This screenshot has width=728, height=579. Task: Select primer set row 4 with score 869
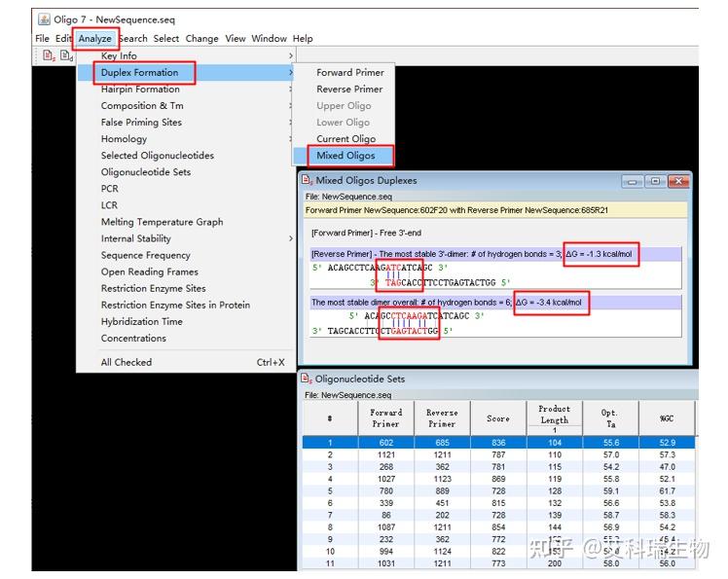[498, 479]
